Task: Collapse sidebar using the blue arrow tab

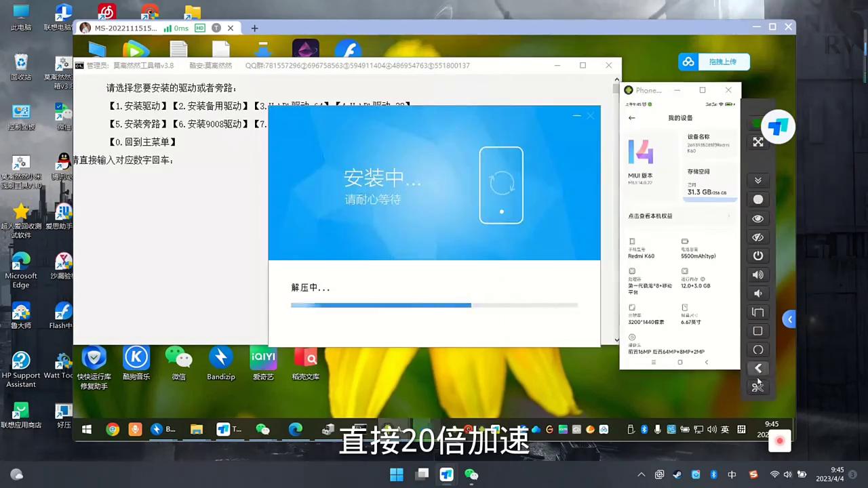Action: pyautogui.click(x=790, y=319)
